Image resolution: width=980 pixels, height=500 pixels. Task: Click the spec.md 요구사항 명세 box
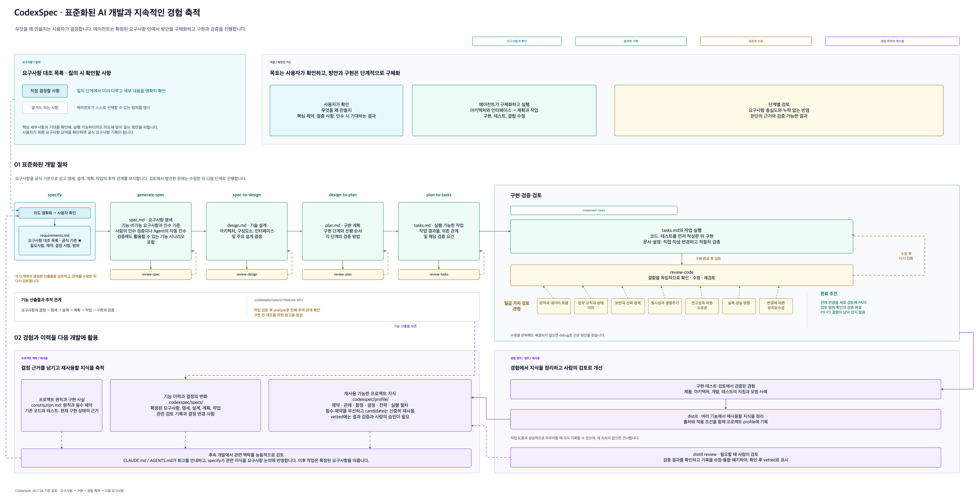pyautogui.click(x=151, y=231)
